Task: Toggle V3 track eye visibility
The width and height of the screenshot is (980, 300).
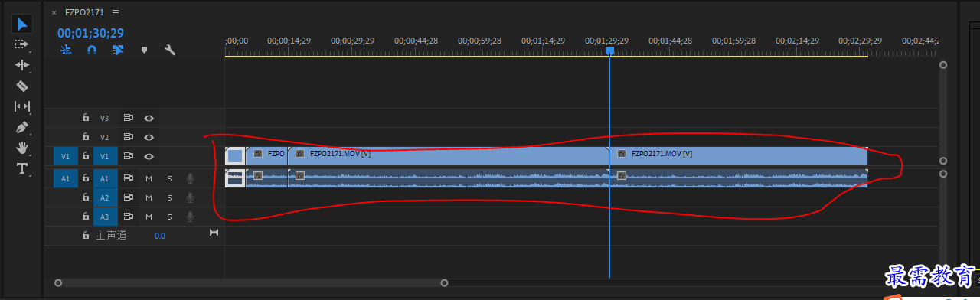Action: pos(149,118)
